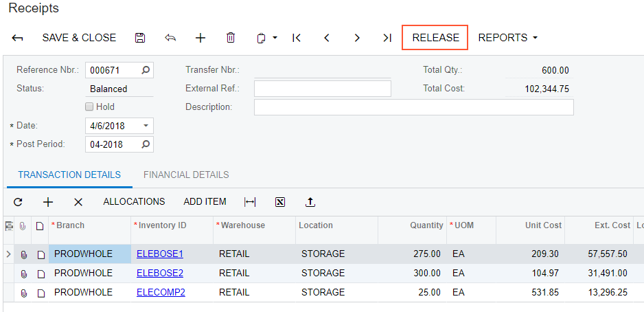Switch to the Financial Details tab
Screen dimensions: 644x312
(186, 175)
